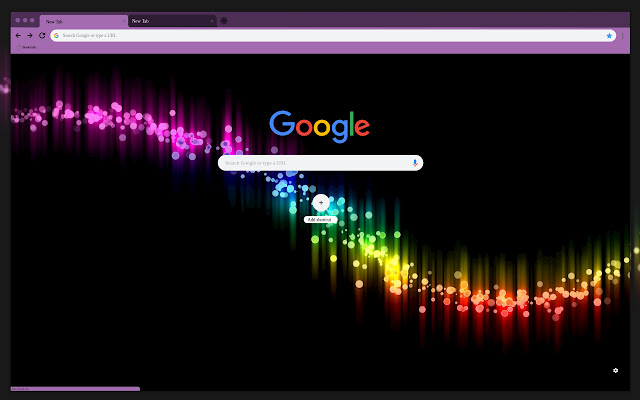Click the Add shortcut plus circle

pyautogui.click(x=321, y=203)
